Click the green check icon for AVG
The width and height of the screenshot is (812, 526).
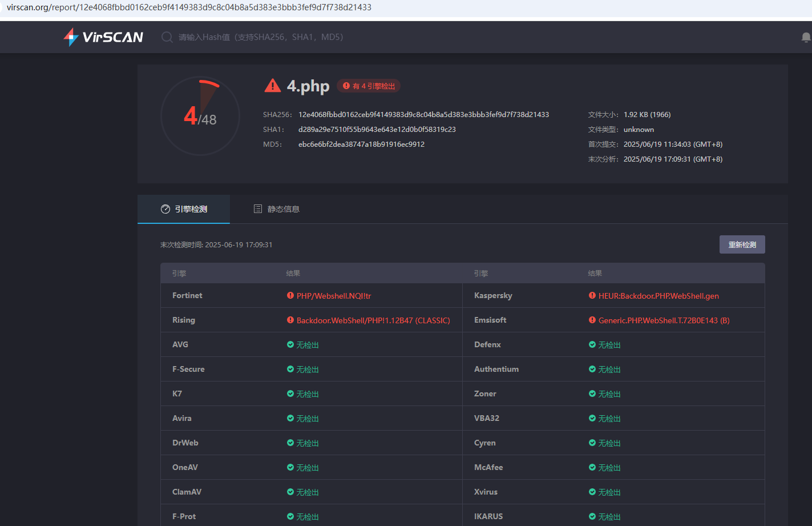coord(290,345)
